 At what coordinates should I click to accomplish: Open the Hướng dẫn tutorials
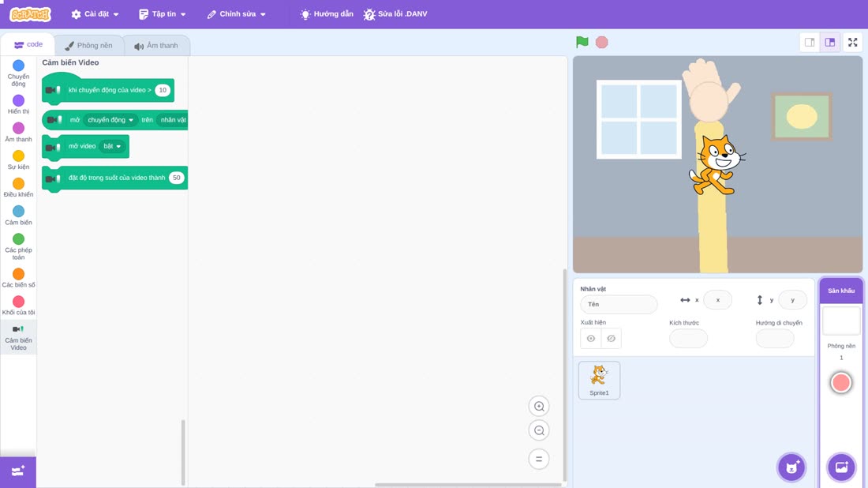click(x=327, y=14)
